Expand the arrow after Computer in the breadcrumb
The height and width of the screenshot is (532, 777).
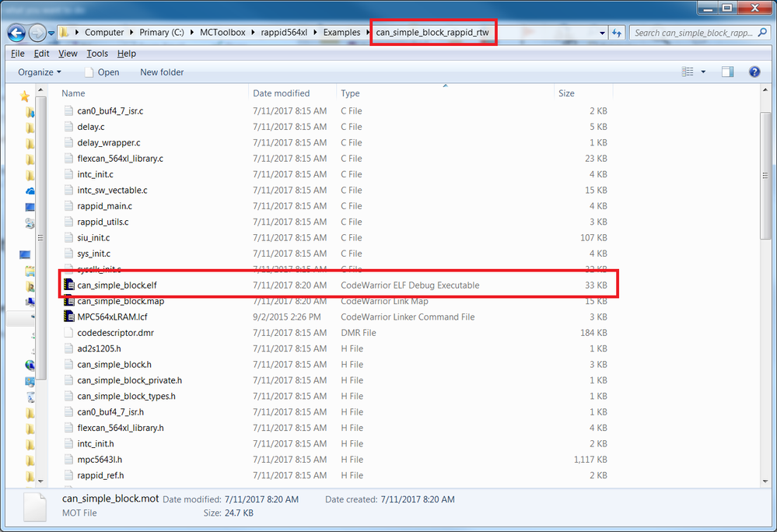tap(131, 33)
